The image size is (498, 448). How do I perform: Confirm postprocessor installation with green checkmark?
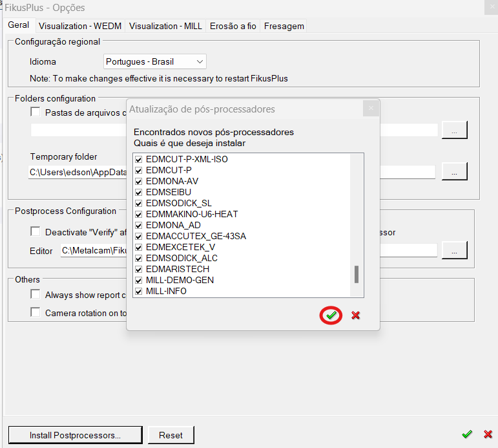(331, 315)
